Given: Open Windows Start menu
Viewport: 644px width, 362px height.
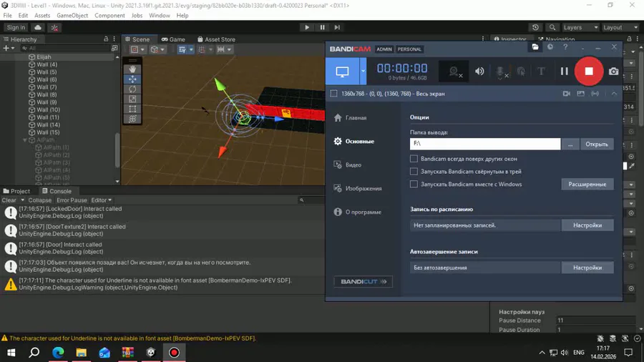Looking at the screenshot, I should (x=11, y=353).
